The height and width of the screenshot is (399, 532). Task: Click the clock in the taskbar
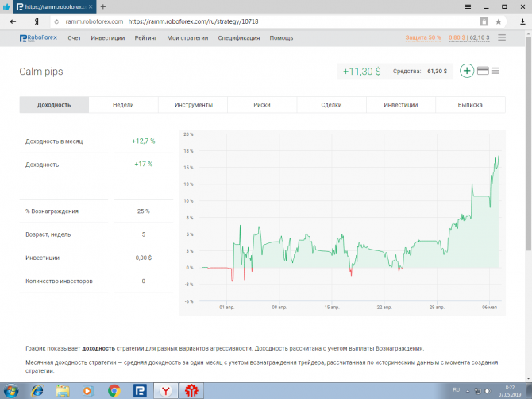coord(510,391)
